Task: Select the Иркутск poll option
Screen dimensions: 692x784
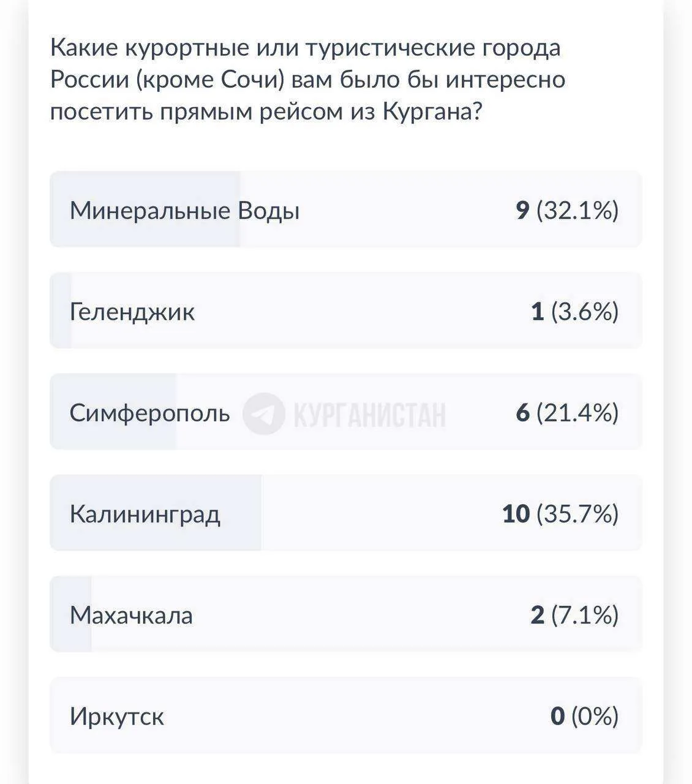Action: click(346, 715)
